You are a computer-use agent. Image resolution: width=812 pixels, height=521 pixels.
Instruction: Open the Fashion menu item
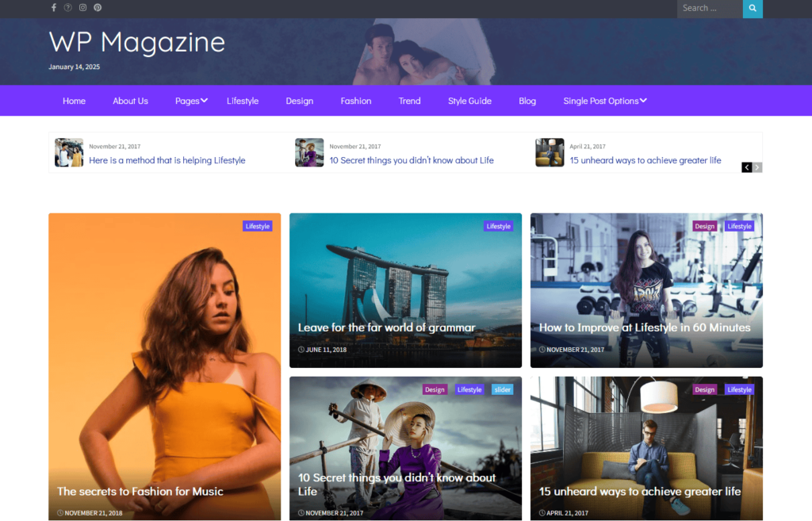click(356, 101)
